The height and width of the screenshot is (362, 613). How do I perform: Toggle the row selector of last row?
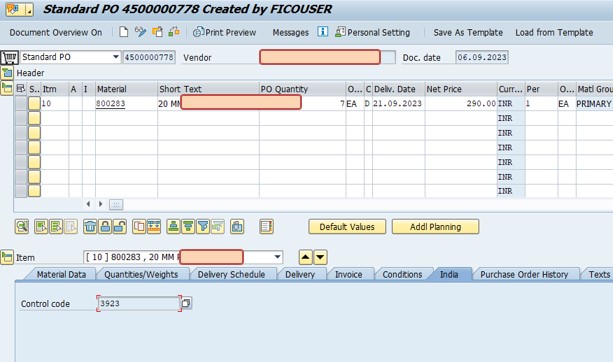click(21, 191)
